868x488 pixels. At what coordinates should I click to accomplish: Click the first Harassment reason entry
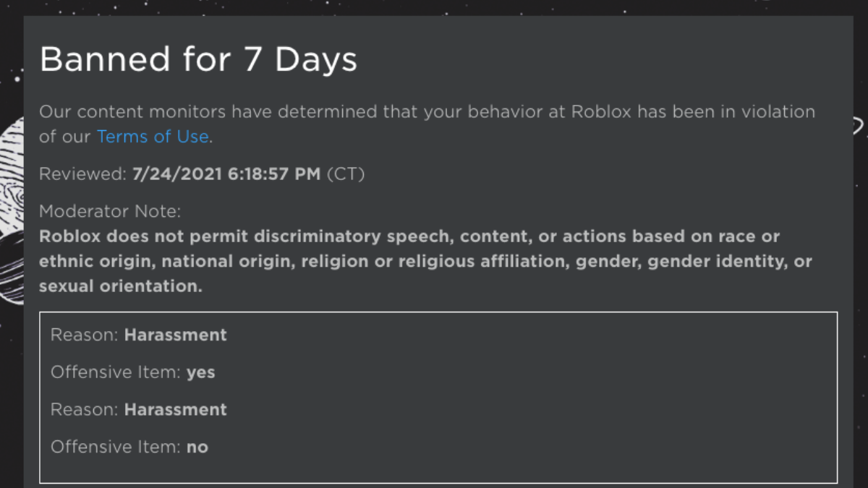point(176,335)
